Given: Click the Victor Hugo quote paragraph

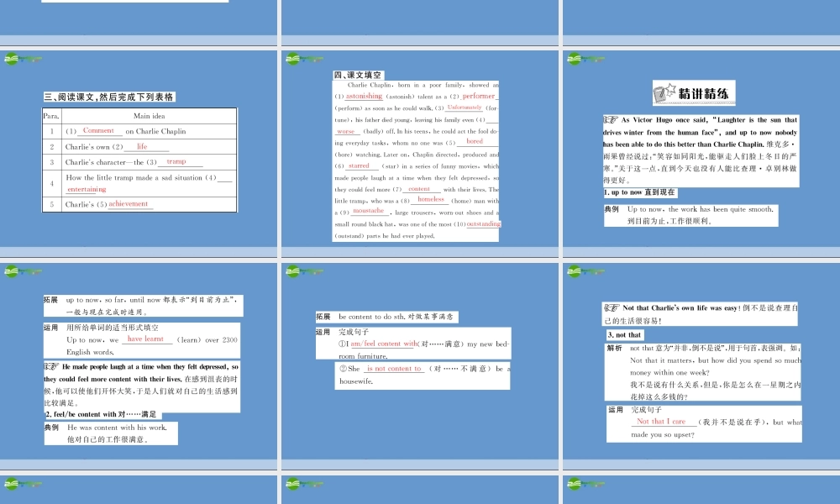Looking at the screenshot, I should click(701, 150).
